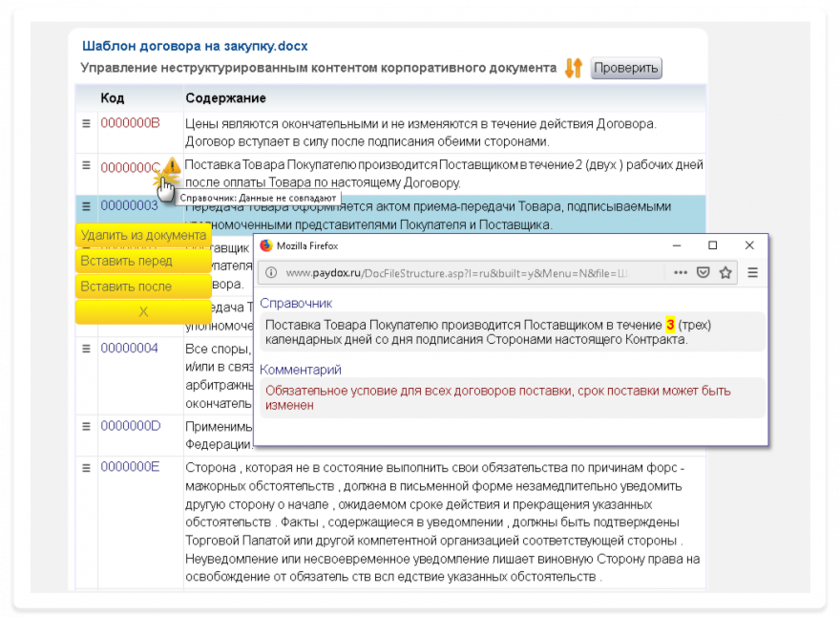Image resolution: width=840 pixels, height=617 pixels.
Task: Open the Firefox hamburger application menu
Action: (x=755, y=270)
